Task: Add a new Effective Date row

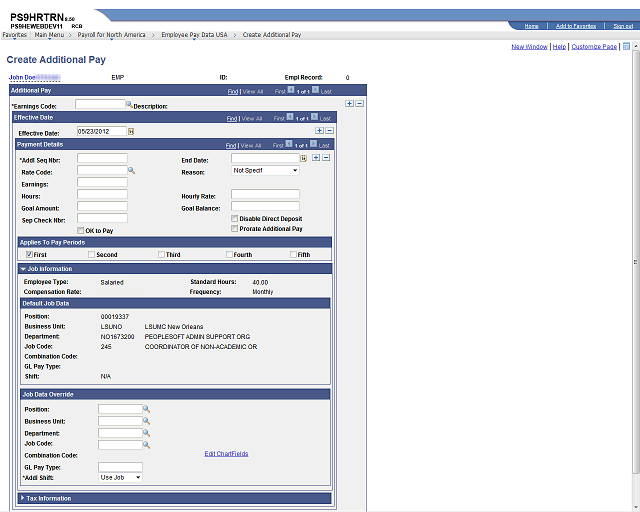Action: tap(320, 131)
